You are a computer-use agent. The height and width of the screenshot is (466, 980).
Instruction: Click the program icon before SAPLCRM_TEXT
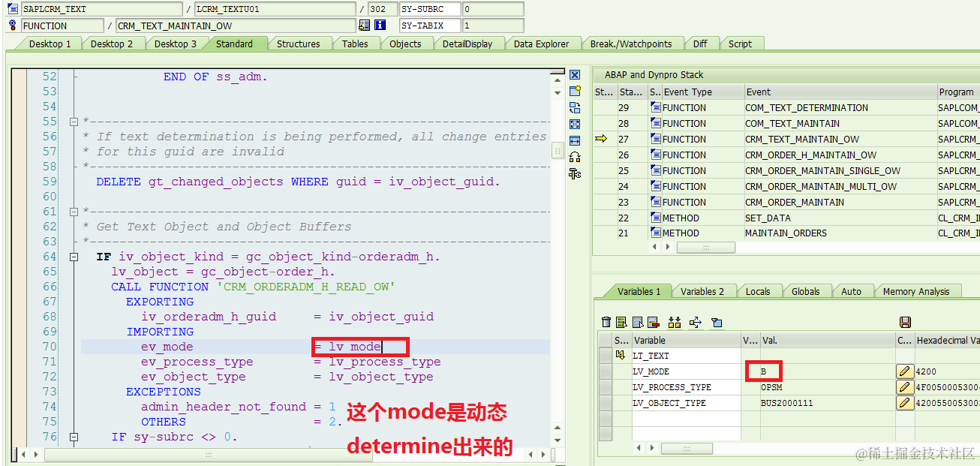click(13, 9)
